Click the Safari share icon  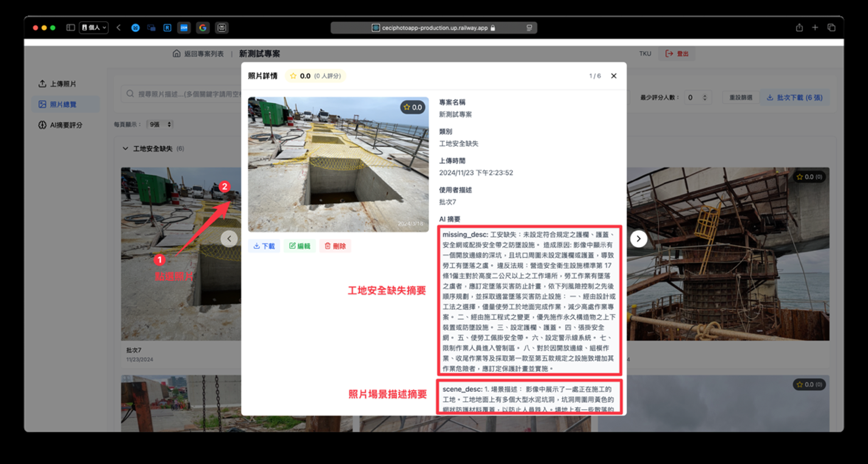(799, 27)
